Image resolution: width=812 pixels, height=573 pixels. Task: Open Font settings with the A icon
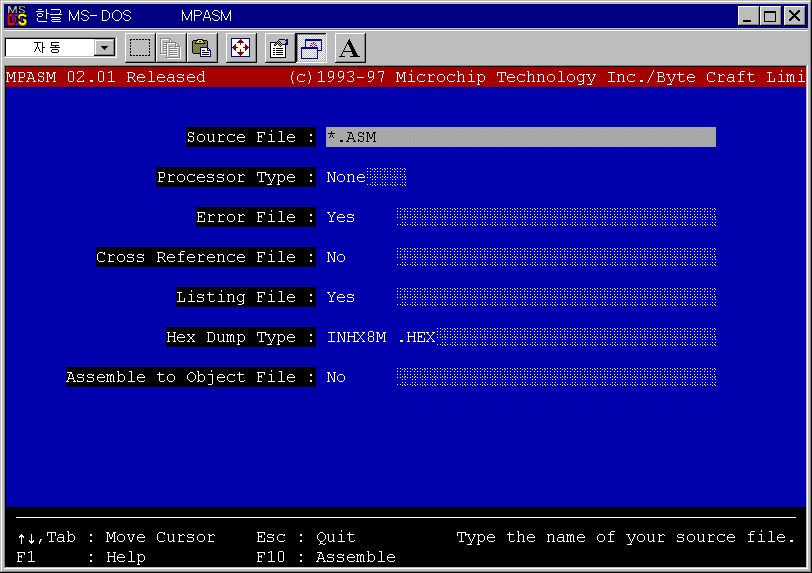[350, 48]
